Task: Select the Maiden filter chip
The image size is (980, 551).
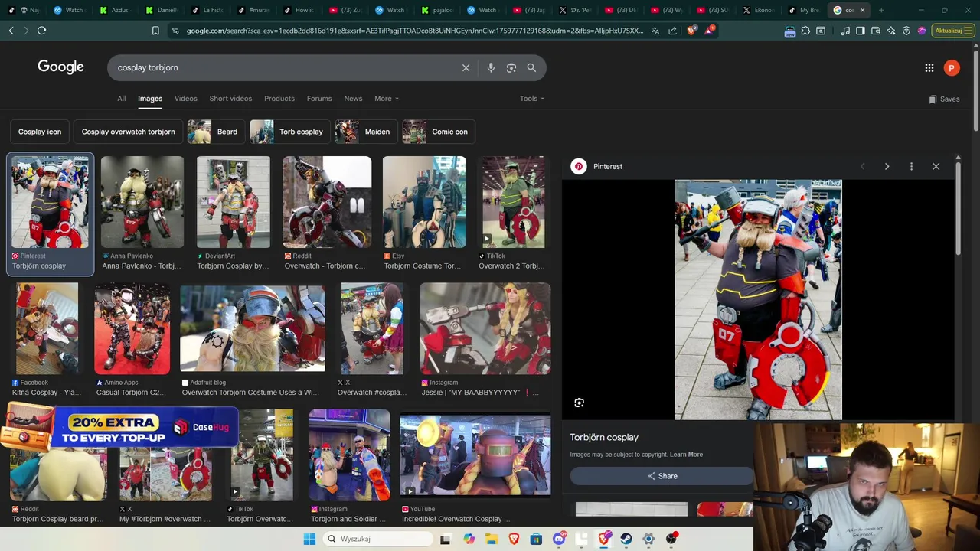Action: (x=366, y=132)
